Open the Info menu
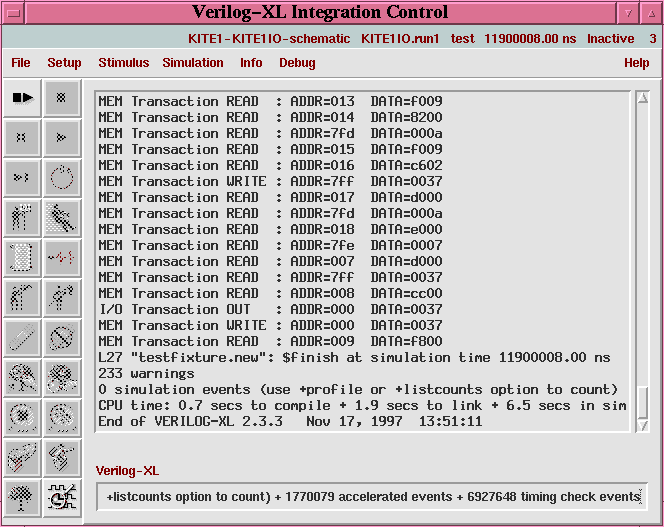664x527 pixels. point(251,63)
